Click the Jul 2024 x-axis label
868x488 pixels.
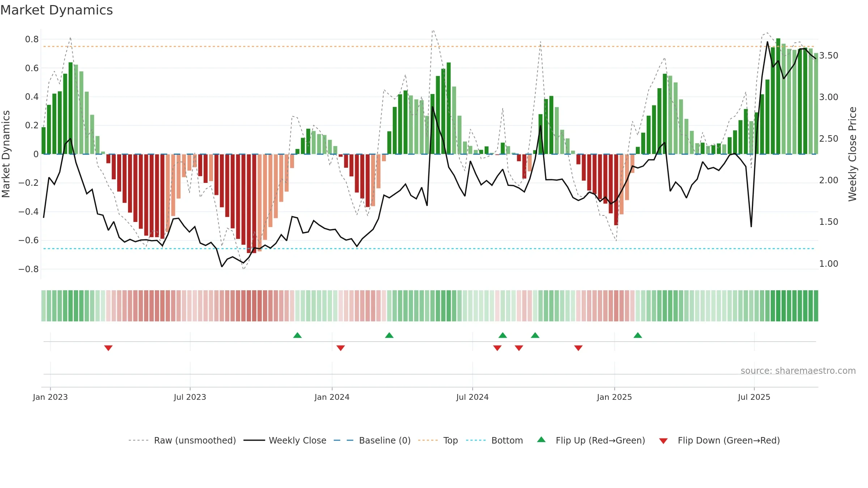[x=472, y=397]
